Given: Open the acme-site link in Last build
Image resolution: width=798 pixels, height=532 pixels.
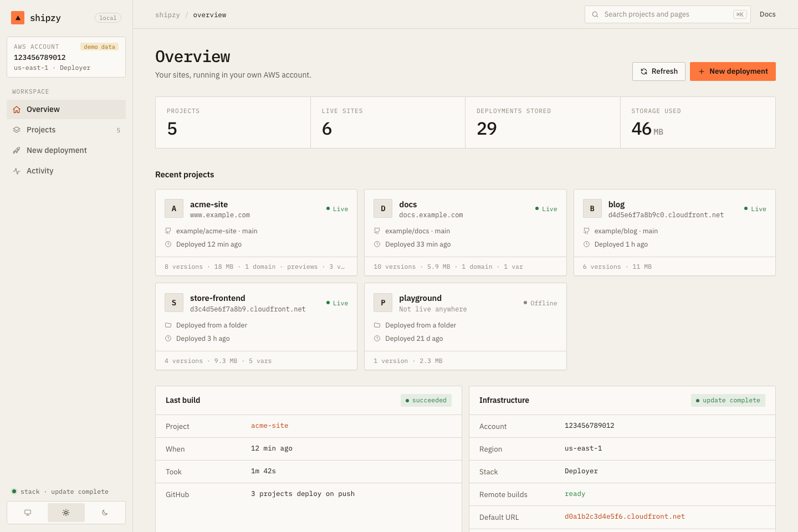Looking at the screenshot, I should (269, 426).
